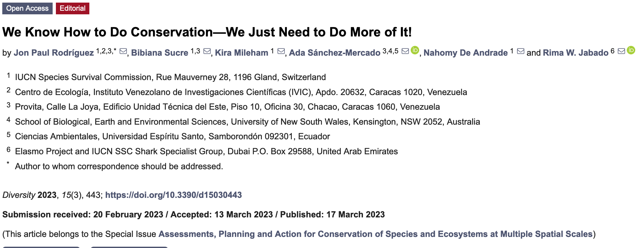Click email icon next to Kira Mileham
Image resolution: width=644 pixels, height=248 pixels.
pos(281,51)
